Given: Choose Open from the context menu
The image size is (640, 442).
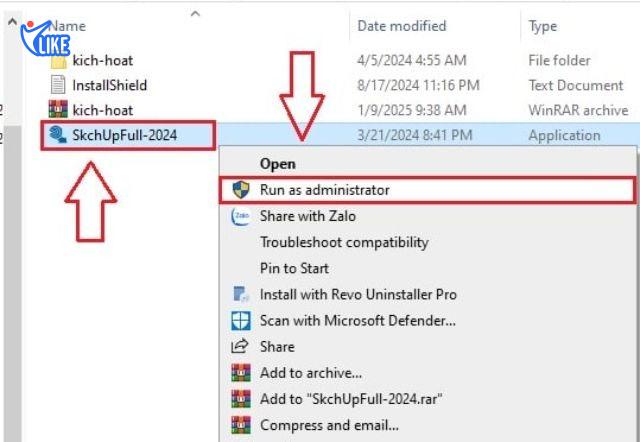Looking at the screenshot, I should [x=277, y=163].
